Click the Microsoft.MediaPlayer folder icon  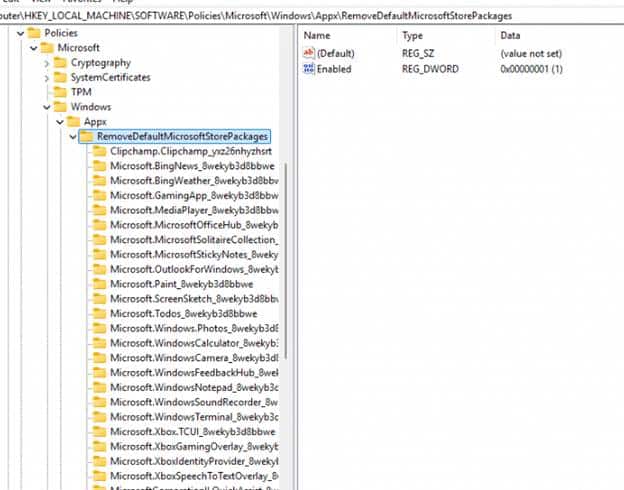(x=99, y=210)
